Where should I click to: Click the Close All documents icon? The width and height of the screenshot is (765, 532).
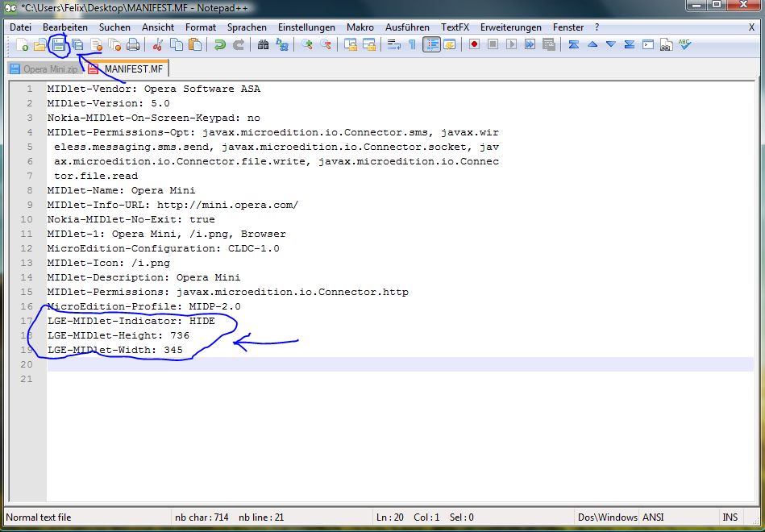point(114,45)
